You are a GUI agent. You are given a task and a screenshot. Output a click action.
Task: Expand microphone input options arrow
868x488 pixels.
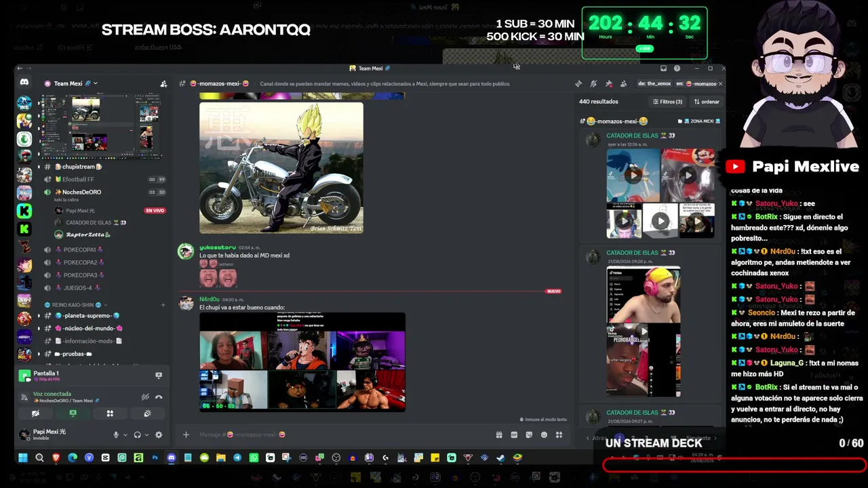125,435
